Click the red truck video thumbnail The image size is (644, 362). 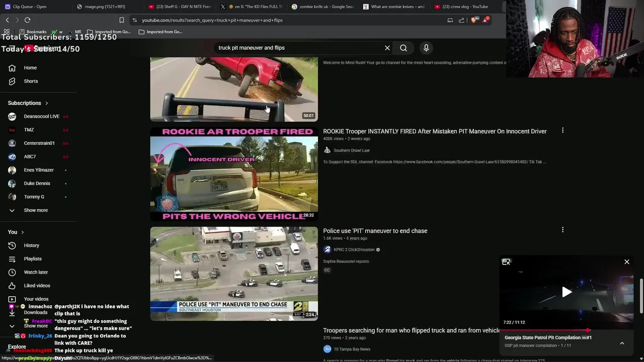click(234, 89)
